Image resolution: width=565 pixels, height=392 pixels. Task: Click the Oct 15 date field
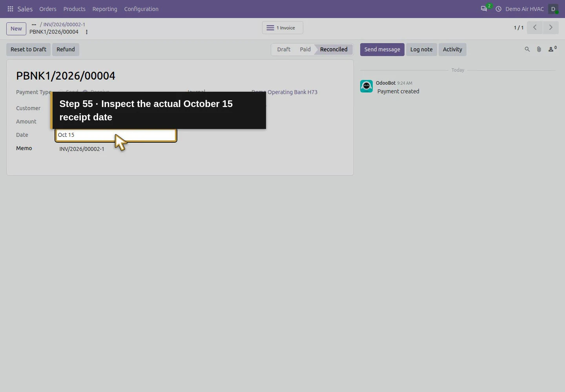pyautogui.click(x=116, y=135)
